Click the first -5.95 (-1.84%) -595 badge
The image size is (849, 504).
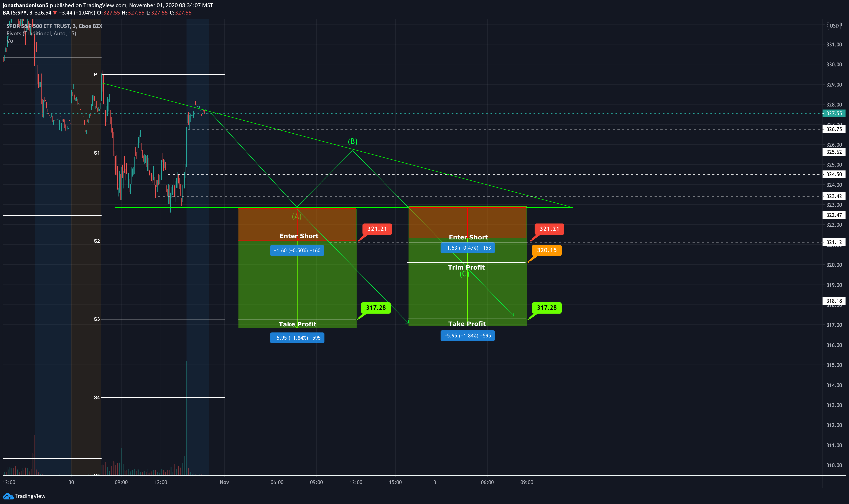click(x=297, y=338)
